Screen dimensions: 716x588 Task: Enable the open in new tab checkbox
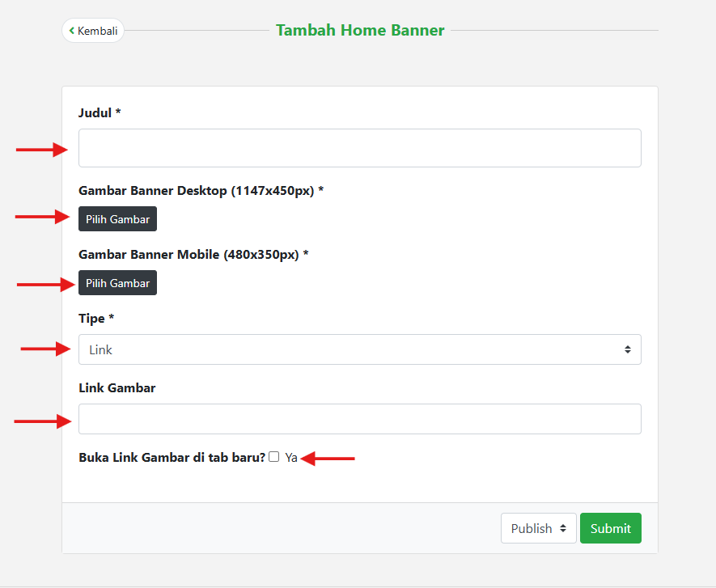[x=274, y=457]
